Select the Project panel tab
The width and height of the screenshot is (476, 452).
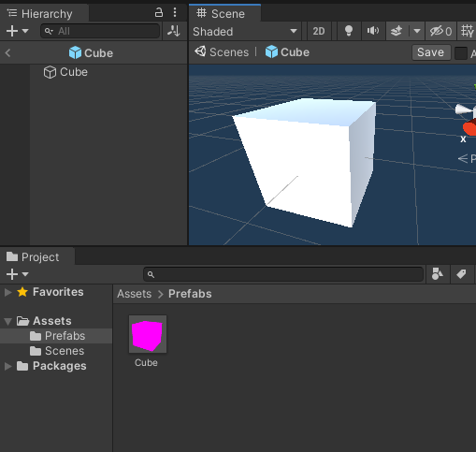tap(36, 256)
